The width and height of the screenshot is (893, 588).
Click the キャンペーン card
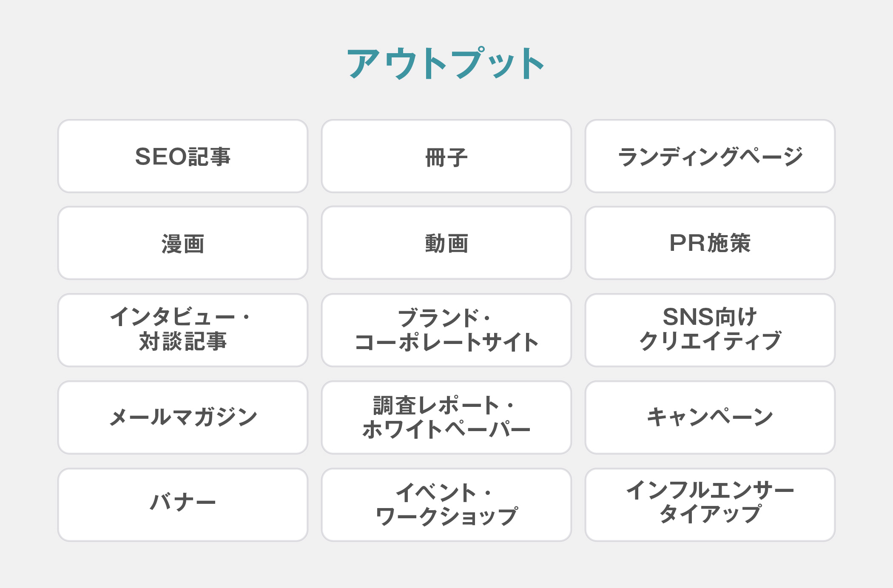point(710,418)
